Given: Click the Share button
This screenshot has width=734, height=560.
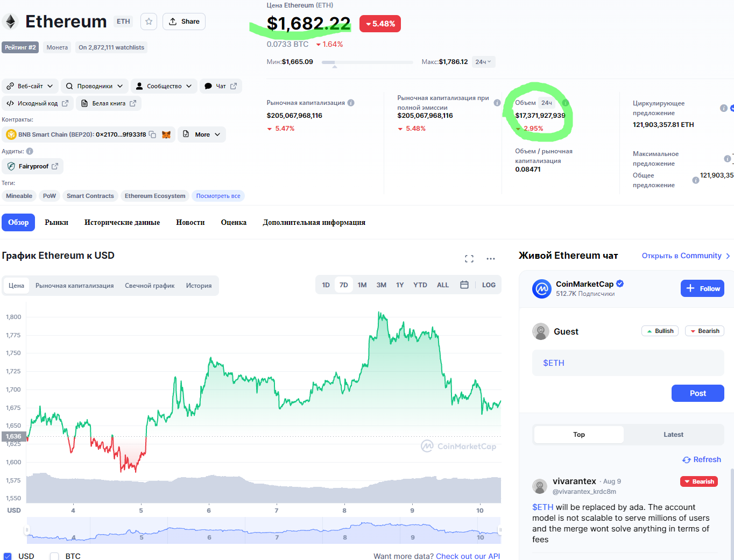Looking at the screenshot, I should [184, 22].
